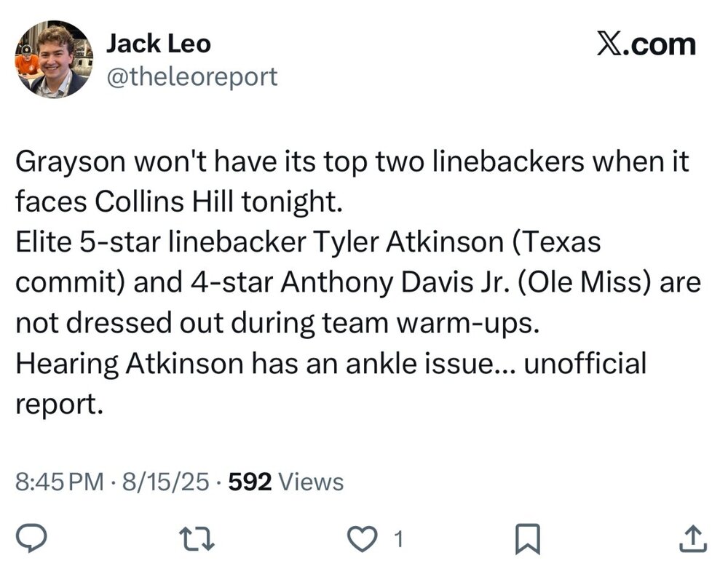Like the tweet with the heart icon
The image size is (728, 574).
(359, 538)
